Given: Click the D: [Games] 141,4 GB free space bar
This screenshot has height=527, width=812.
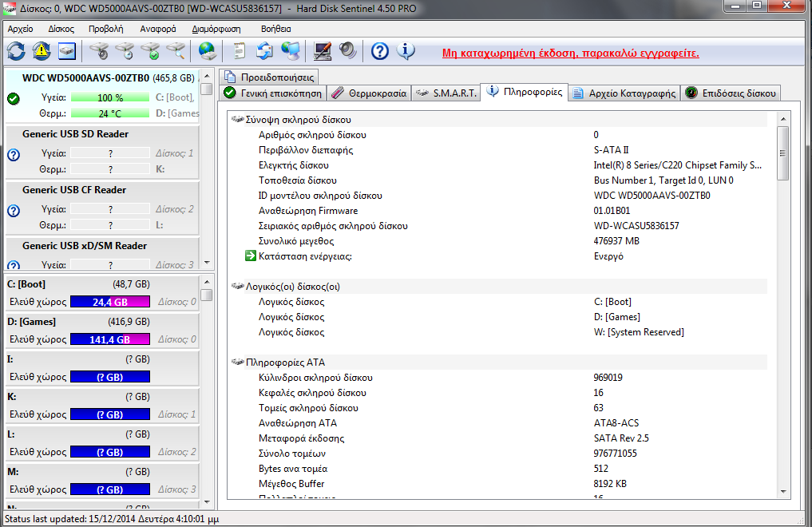Looking at the screenshot, I should 110,339.
